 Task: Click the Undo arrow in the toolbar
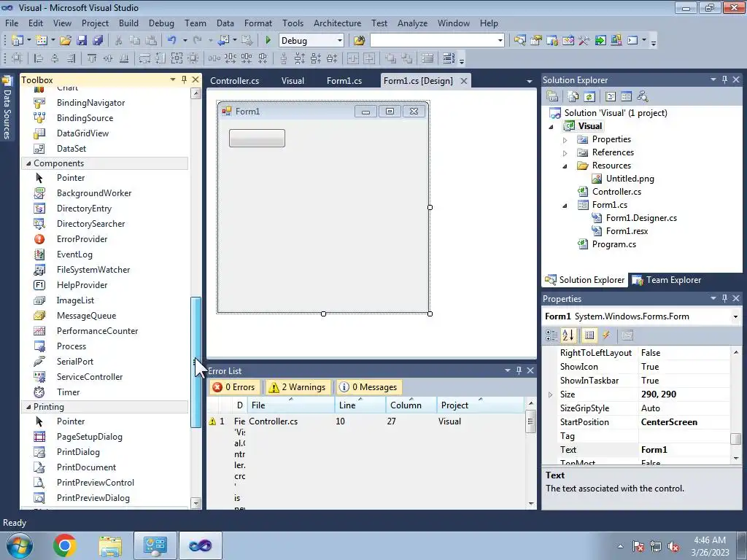click(172, 41)
